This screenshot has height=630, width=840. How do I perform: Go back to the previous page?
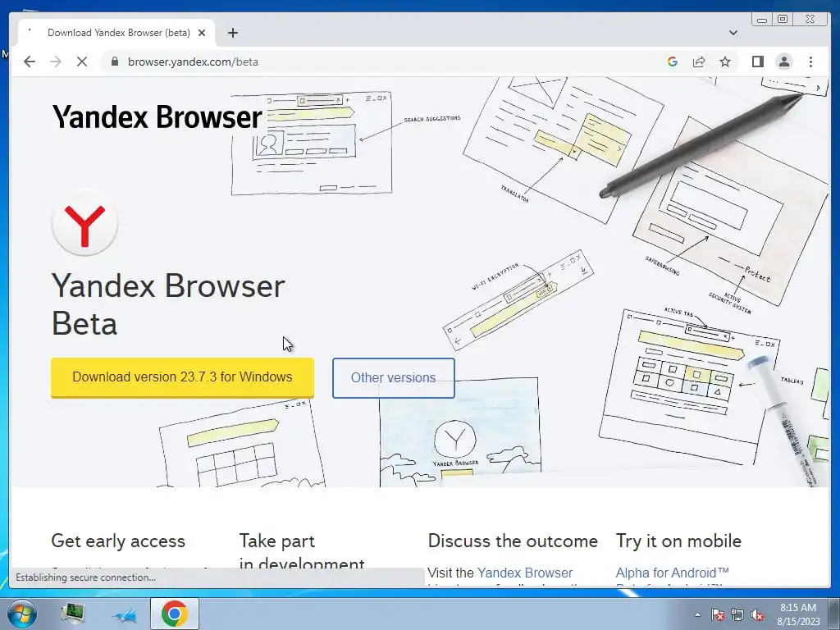[x=30, y=62]
